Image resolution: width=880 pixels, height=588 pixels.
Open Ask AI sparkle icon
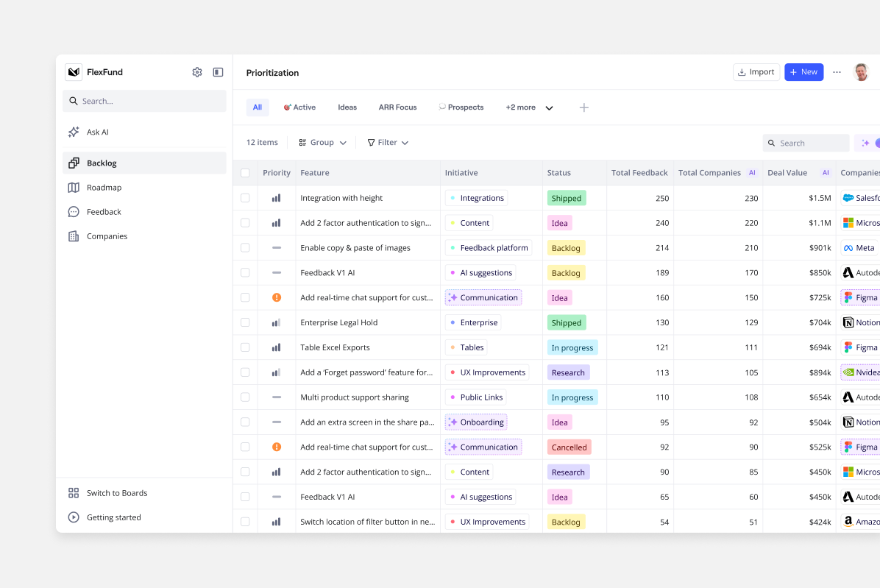74,132
